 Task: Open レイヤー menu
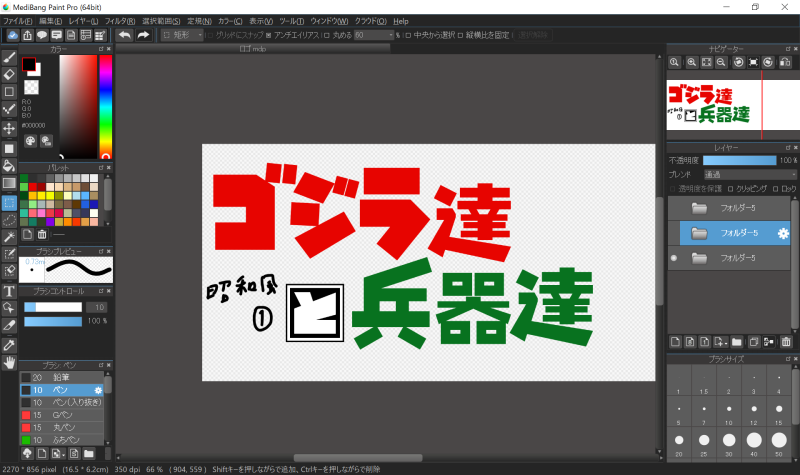tap(83, 21)
